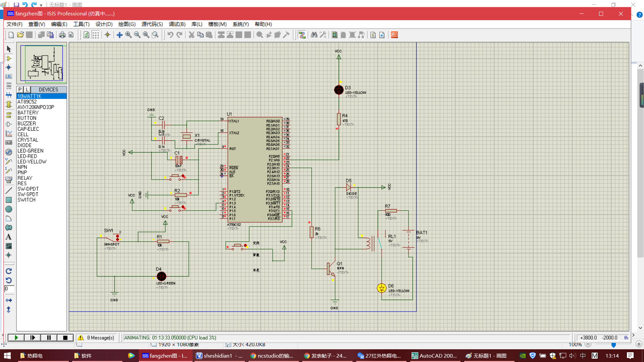Click the L library manager button
644x362 pixels.
coord(27,89)
